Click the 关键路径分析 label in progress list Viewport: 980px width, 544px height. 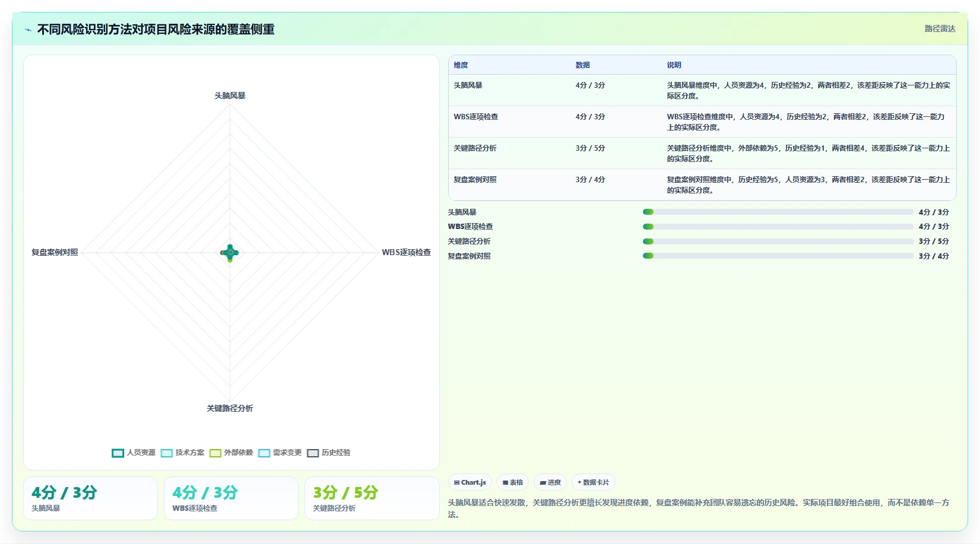(x=469, y=241)
